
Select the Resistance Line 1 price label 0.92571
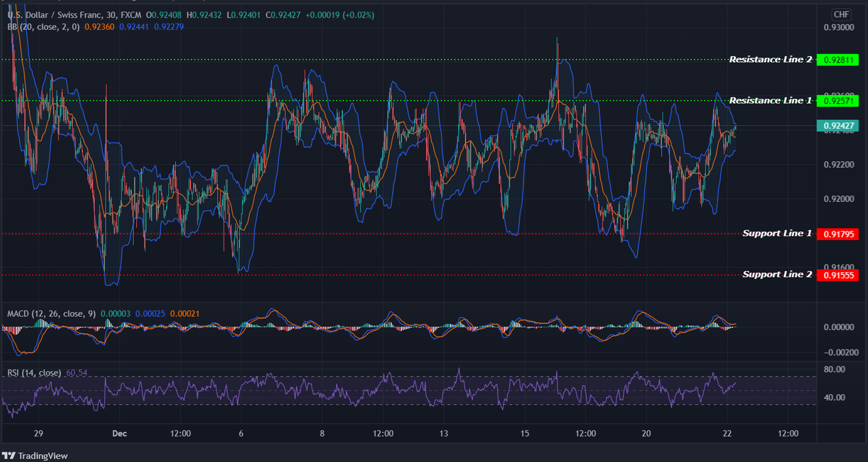pyautogui.click(x=838, y=100)
